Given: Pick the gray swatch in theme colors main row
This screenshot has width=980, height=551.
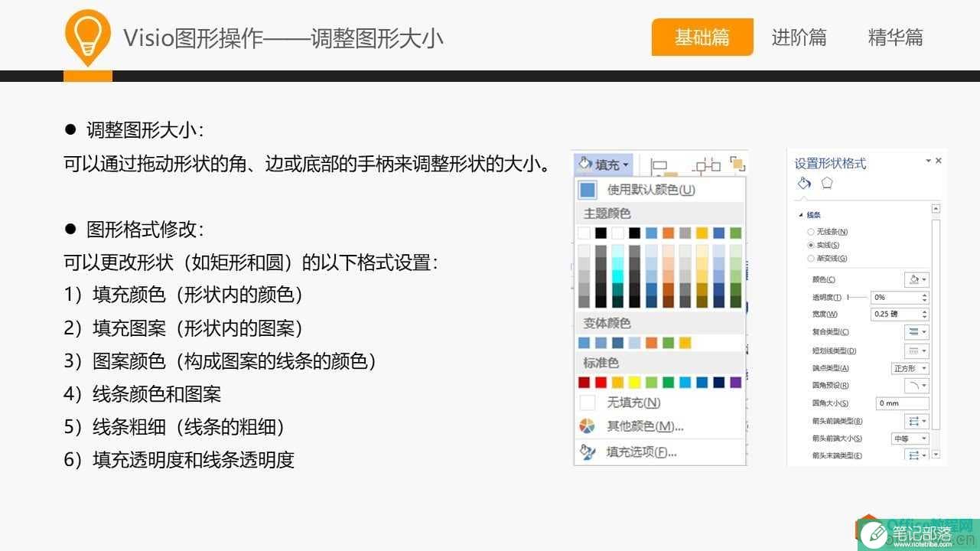Looking at the screenshot, I should click(x=685, y=233).
